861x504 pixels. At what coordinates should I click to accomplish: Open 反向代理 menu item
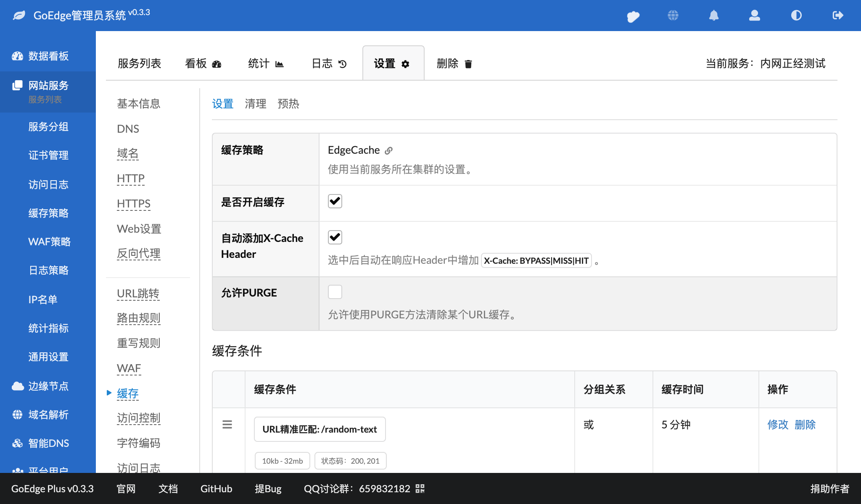pyautogui.click(x=139, y=254)
